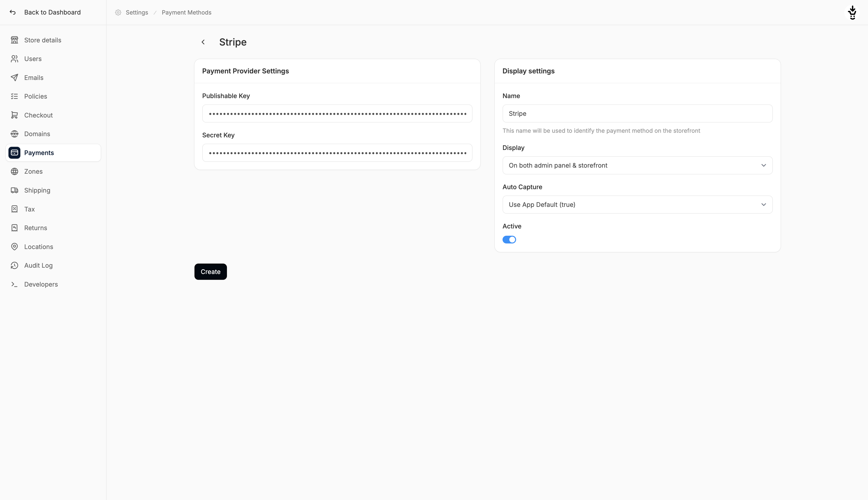The image size is (868, 500).
Task: Go to Zones settings
Action: point(53,171)
